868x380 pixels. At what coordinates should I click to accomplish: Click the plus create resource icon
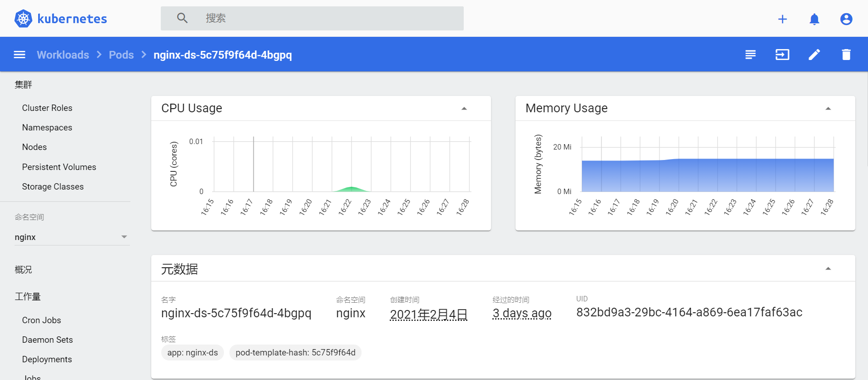pos(782,19)
